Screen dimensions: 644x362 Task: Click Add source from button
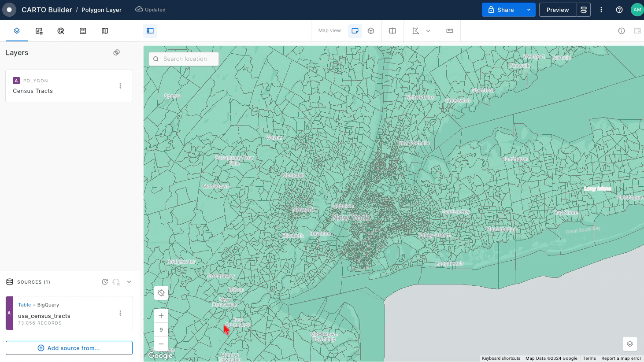(x=69, y=348)
